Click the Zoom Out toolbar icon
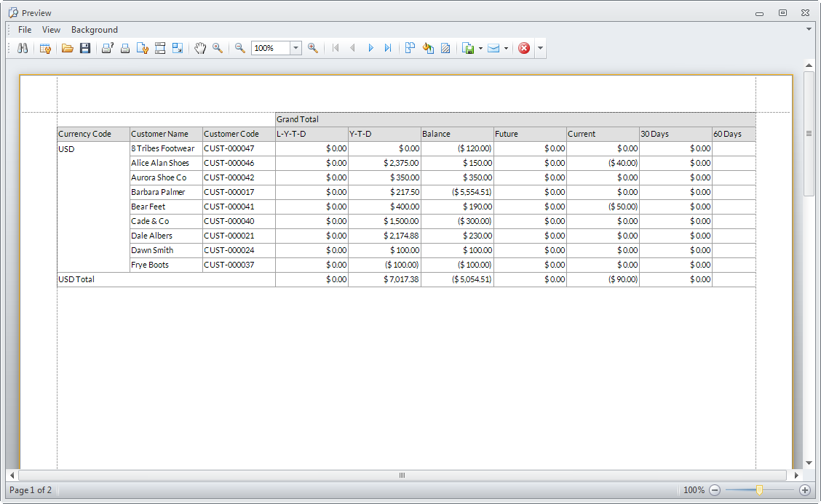 point(240,48)
